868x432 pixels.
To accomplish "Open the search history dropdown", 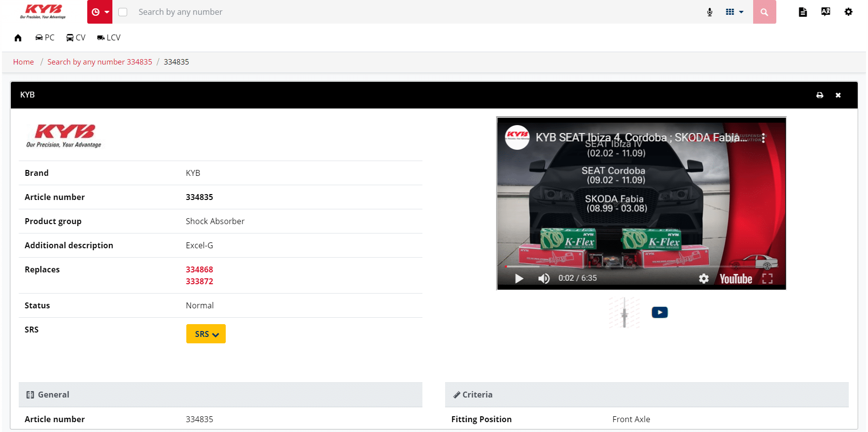I will tap(100, 12).
